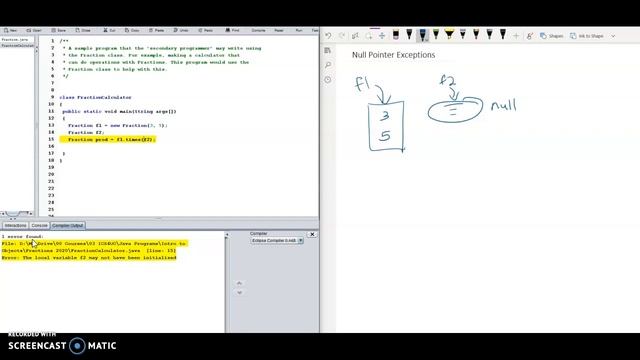
Task: Click the Cut button in DrJava toolbar
Action: pos(109,30)
